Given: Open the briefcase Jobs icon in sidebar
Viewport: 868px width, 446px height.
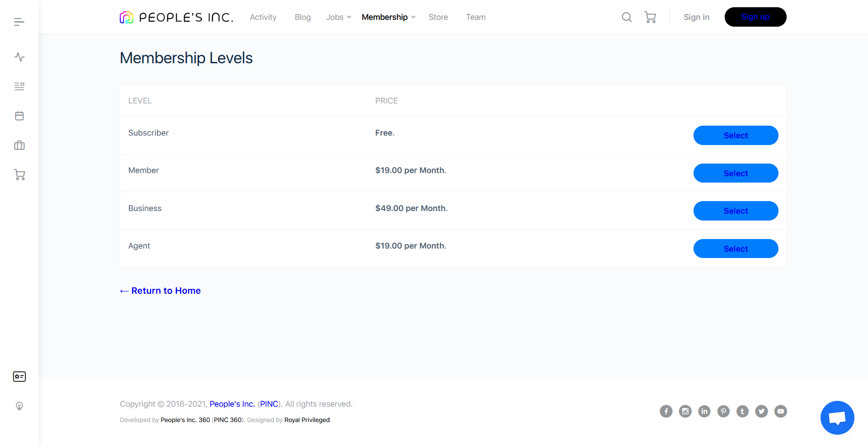Looking at the screenshot, I should [x=19, y=146].
